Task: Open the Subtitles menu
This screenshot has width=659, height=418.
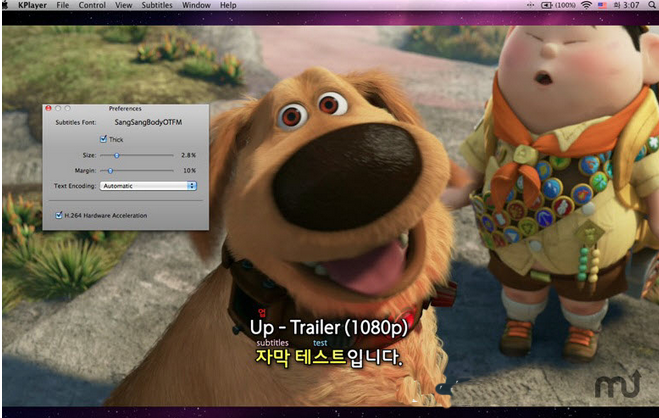Action: 157,5
